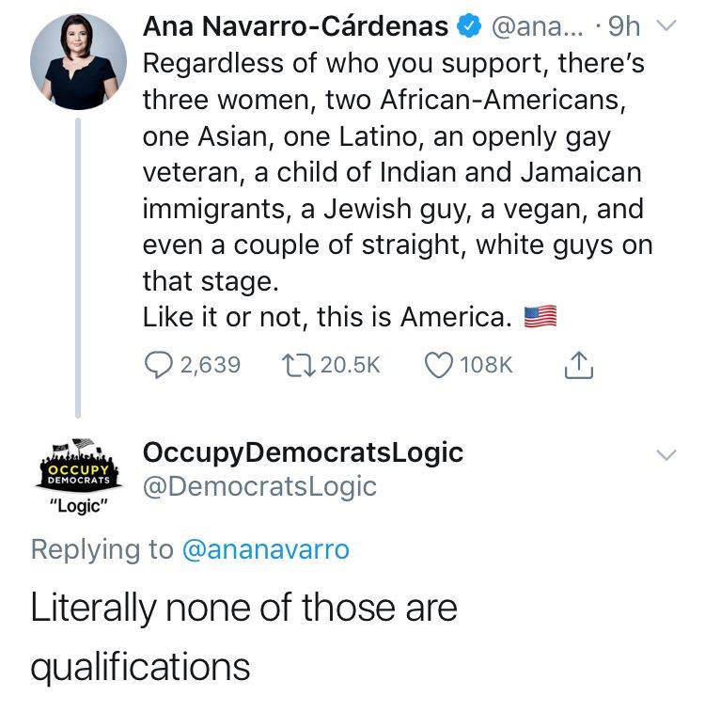View the 108K likes count

pyautogui.click(x=486, y=365)
